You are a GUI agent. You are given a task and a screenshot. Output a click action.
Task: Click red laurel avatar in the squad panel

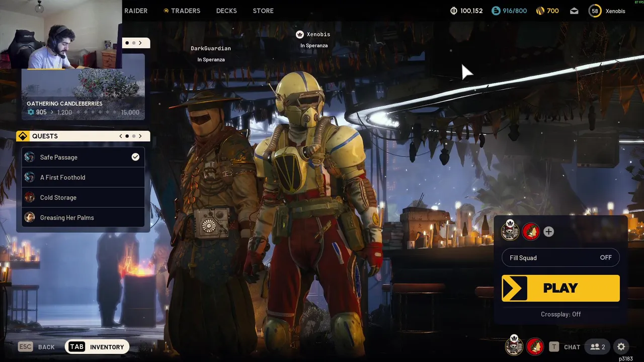tap(531, 231)
